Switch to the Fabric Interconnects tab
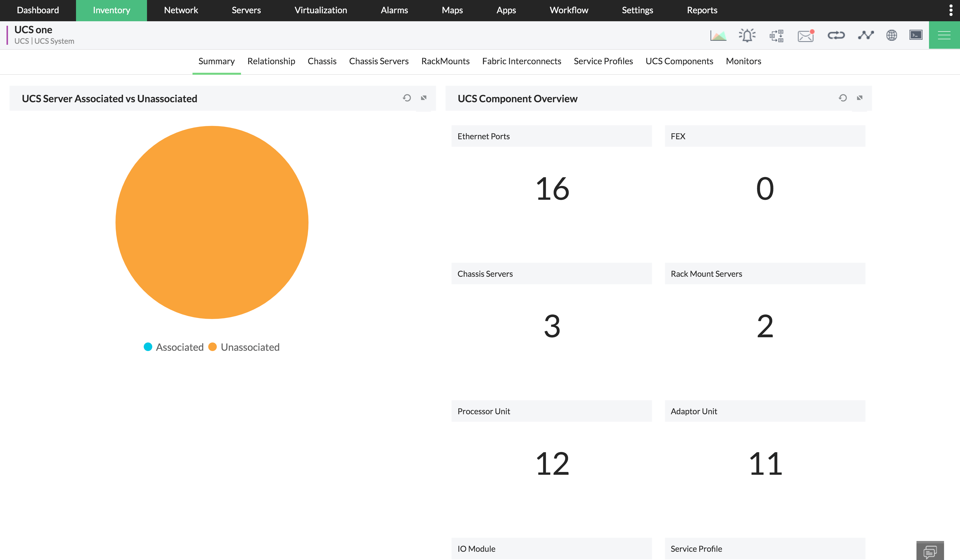Screen dimensions: 960x560 pyautogui.click(x=521, y=61)
